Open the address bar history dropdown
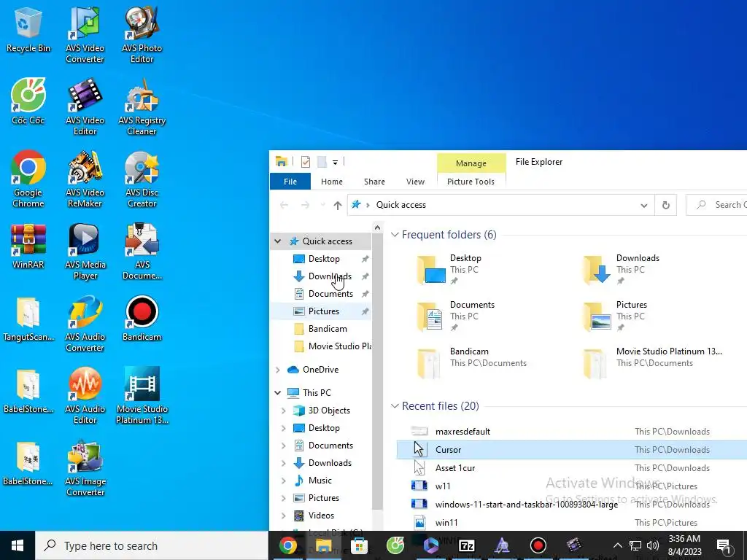 tap(643, 205)
